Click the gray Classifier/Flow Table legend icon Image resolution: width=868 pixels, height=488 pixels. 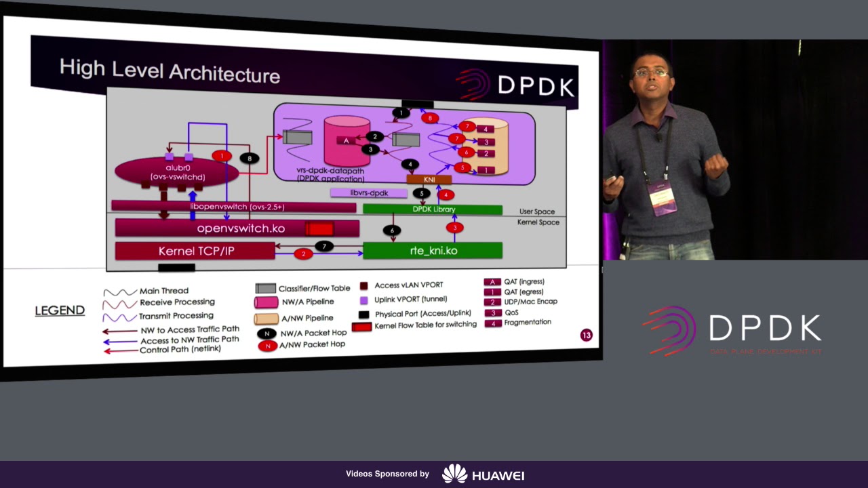coord(265,289)
